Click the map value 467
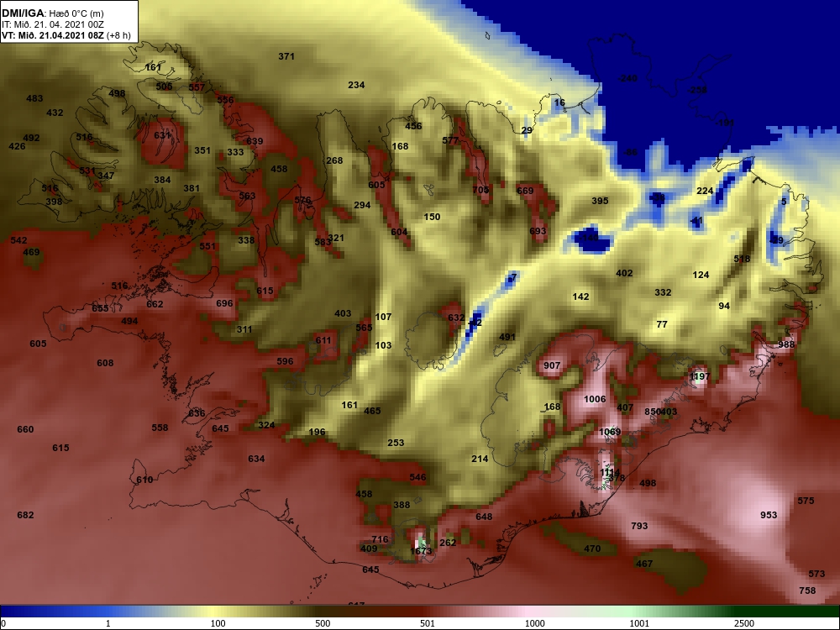Viewport: 840px width, 630px height. coord(644,564)
